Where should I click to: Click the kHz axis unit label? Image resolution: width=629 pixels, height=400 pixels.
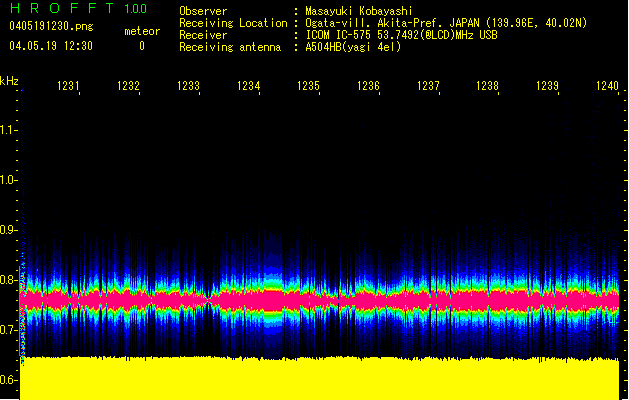(x=10, y=81)
